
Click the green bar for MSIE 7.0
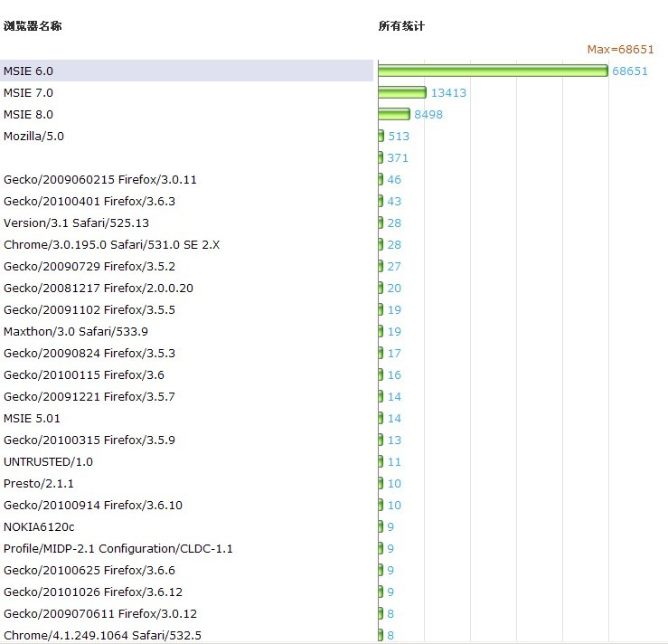402,92
